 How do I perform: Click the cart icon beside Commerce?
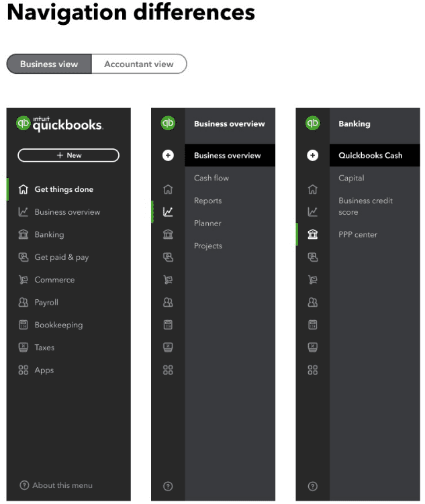(x=23, y=280)
